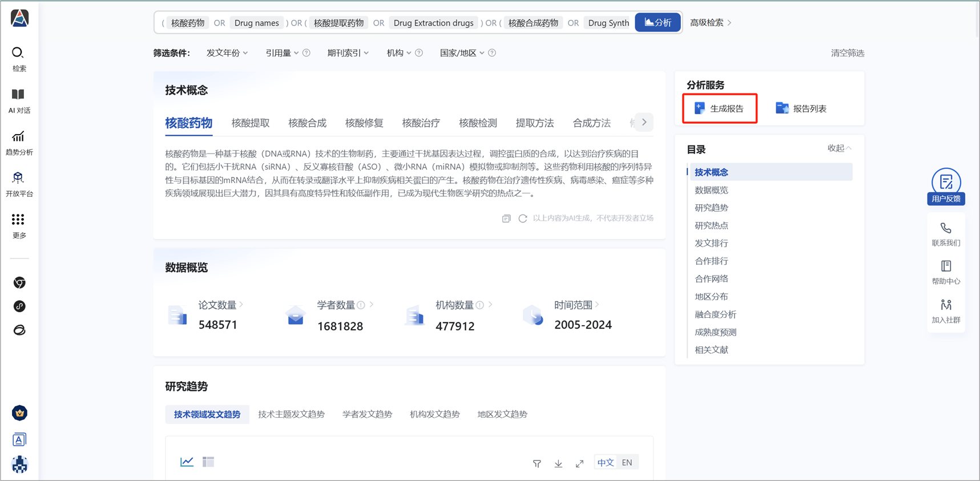Open 趋势分析 trend analysis in sidebar
This screenshot has height=481, width=980.
(x=19, y=143)
